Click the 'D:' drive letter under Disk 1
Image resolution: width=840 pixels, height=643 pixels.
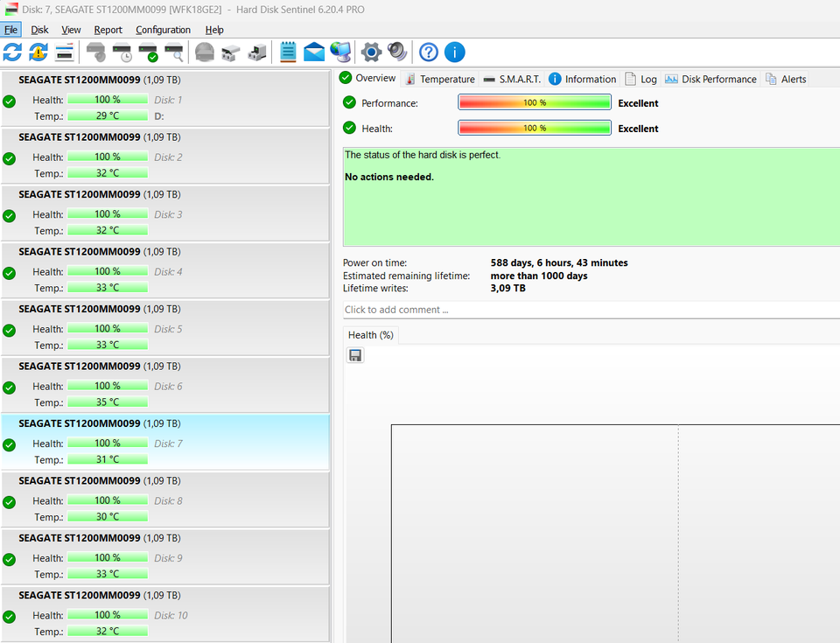(159, 116)
